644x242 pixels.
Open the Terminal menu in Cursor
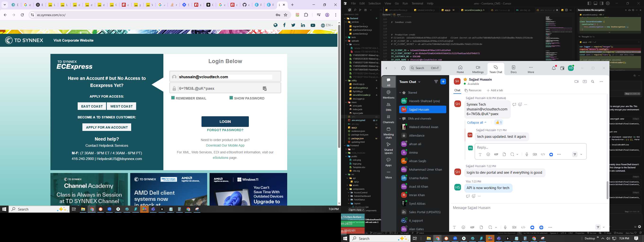(417, 3)
